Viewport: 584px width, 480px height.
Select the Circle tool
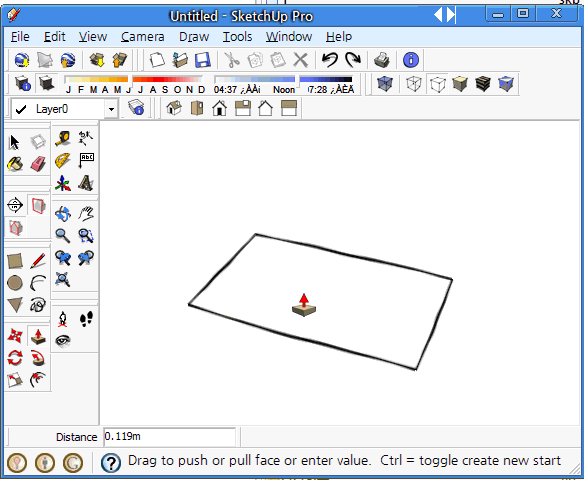coord(15,283)
